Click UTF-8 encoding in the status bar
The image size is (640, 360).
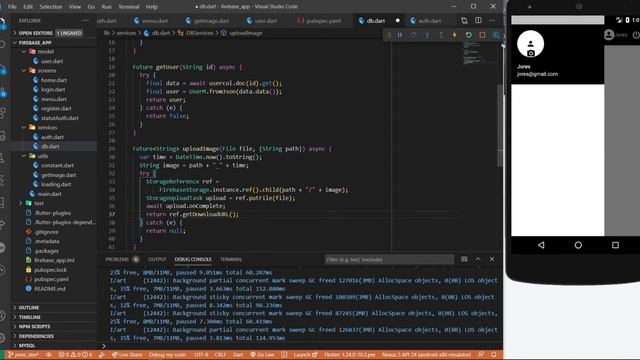(201, 355)
